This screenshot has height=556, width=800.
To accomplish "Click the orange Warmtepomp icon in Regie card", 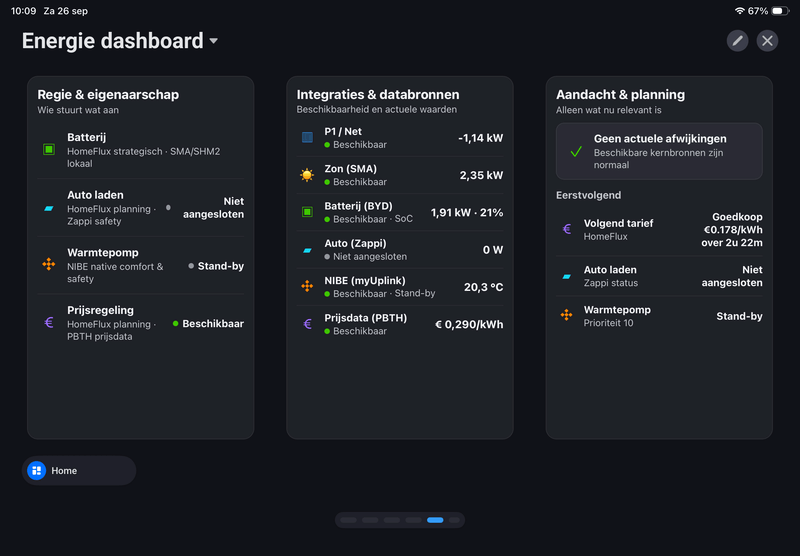I will click(49, 264).
